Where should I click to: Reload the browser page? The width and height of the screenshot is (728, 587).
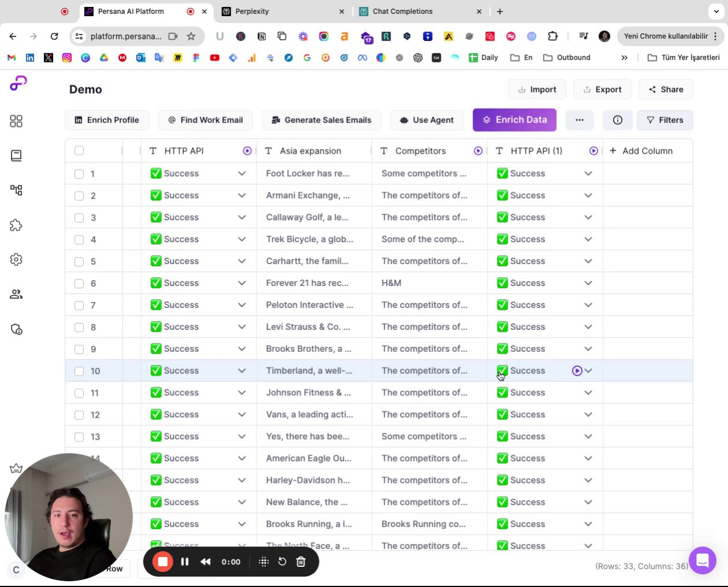pyautogui.click(x=54, y=36)
